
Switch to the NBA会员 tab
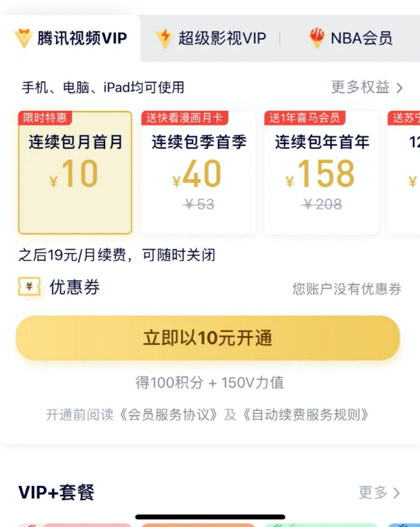click(x=350, y=37)
